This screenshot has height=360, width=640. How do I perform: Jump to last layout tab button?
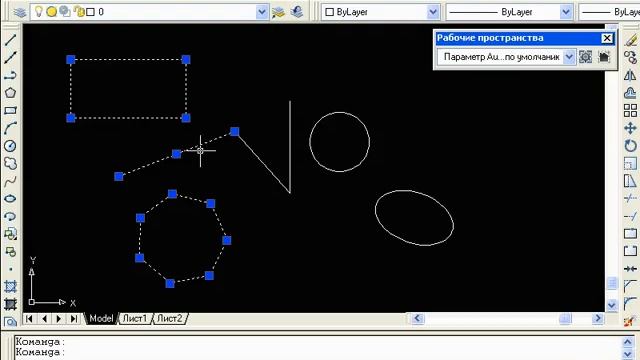pyautogui.click(x=73, y=318)
